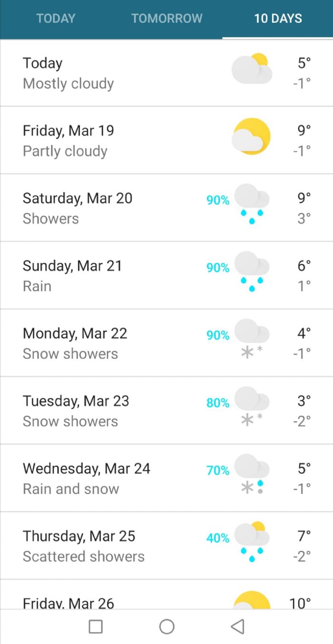
Task: Open the Monday, Mar 22 Snow showers entry
Action: 166,343
